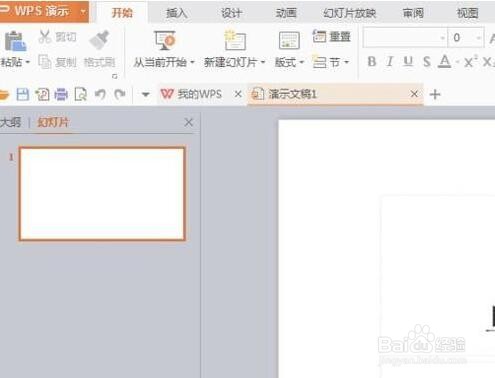
Task: Toggle text Shadow (S) formatting
Action: pos(427,62)
